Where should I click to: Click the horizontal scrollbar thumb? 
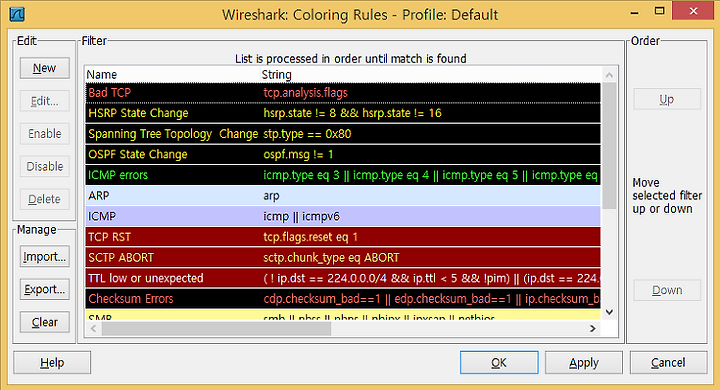tap(216, 328)
